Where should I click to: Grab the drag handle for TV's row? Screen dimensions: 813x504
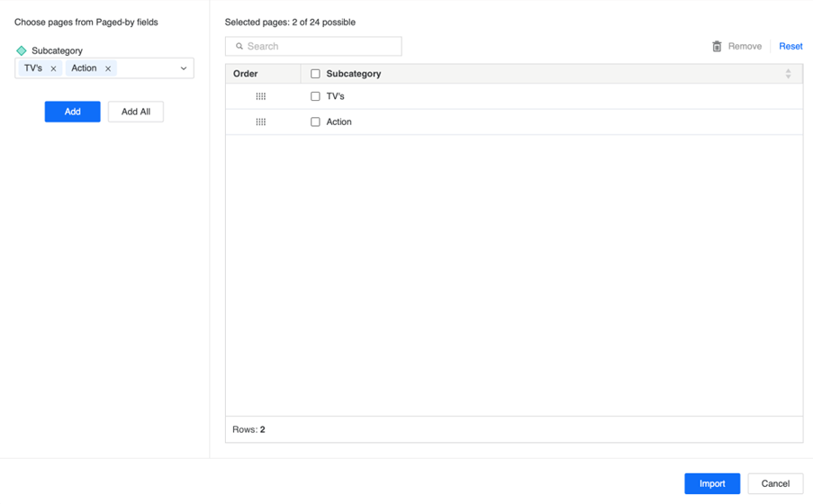pyautogui.click(x=261, y=96)
